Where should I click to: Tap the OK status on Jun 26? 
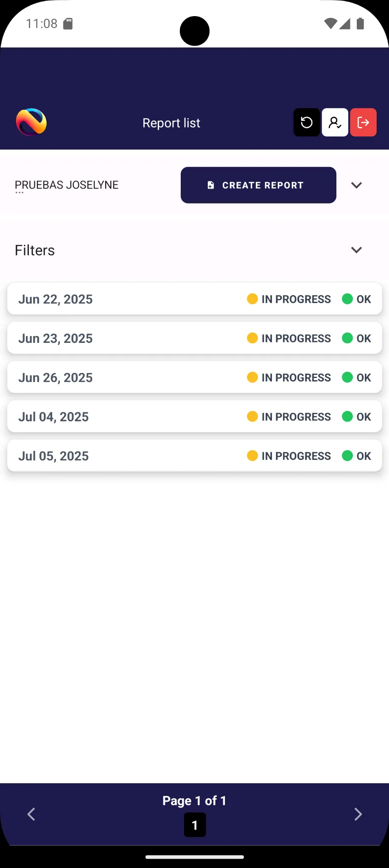(x=364, y=378)
